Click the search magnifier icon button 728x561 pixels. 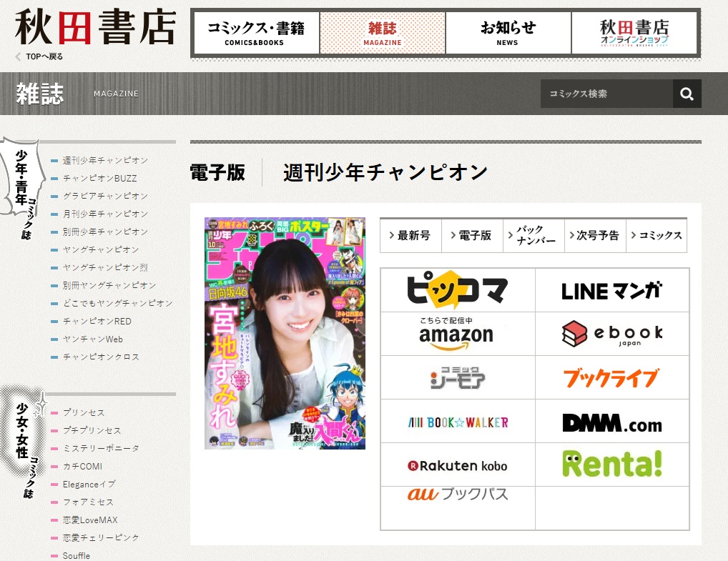687,94
